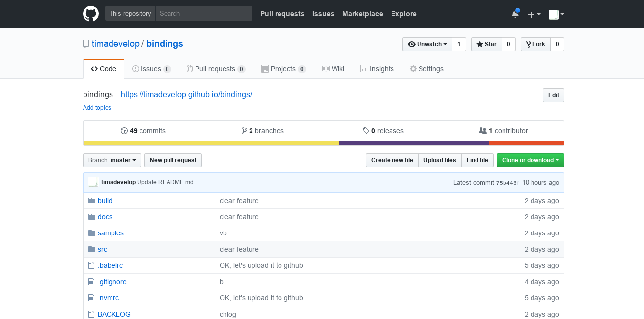Image resolution: width=644 pixels, height=319 pixels.
Task: Star this repository
Action: [x=486, y=44]
